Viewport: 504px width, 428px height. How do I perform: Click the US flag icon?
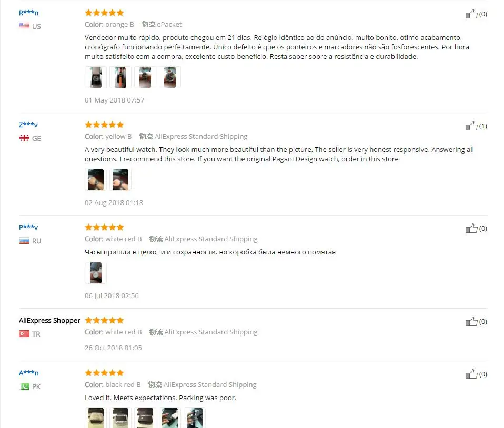[x=24, y=26]
